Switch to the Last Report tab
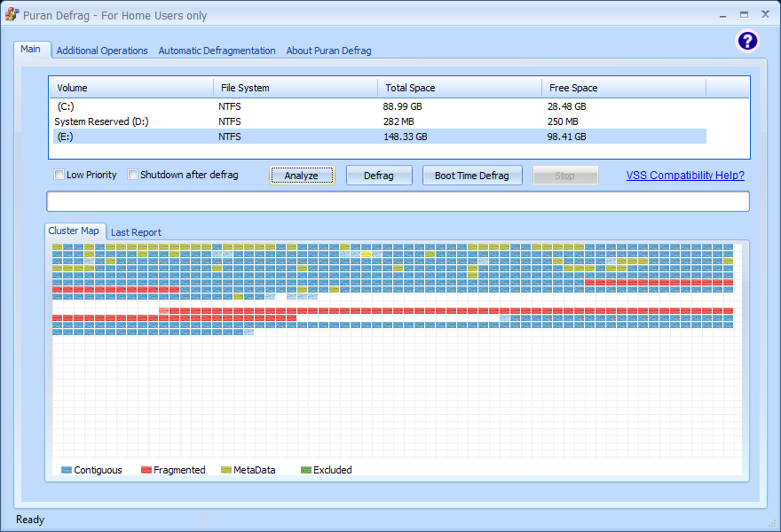Image resolution: width=781 pixels, height=532 pixels. click(136, 232)
